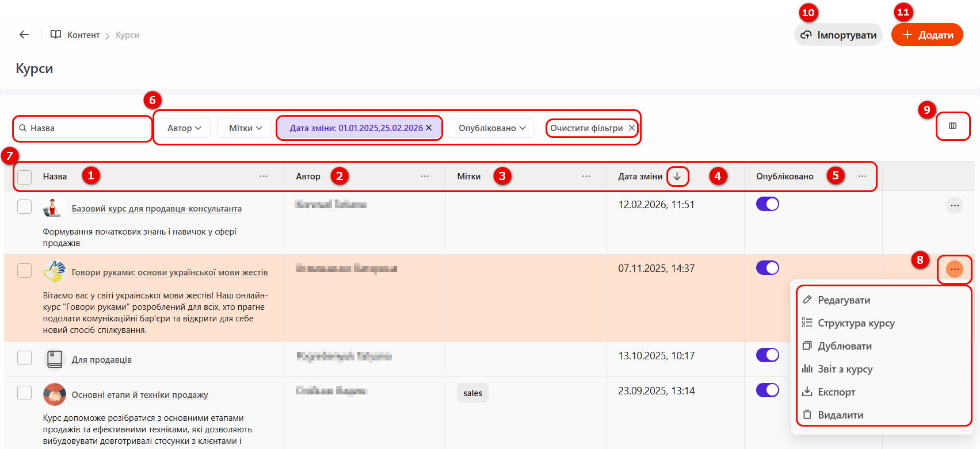980x449 pixels.
Task: Select checkbox for Для продавців course
Action: pyautogui.click(x=25, y=358)
